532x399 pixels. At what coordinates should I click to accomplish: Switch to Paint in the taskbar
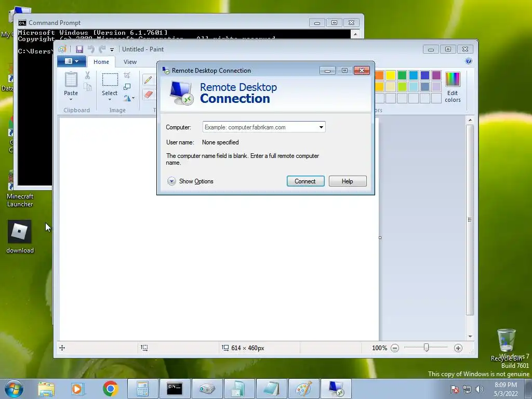point(303,389)
